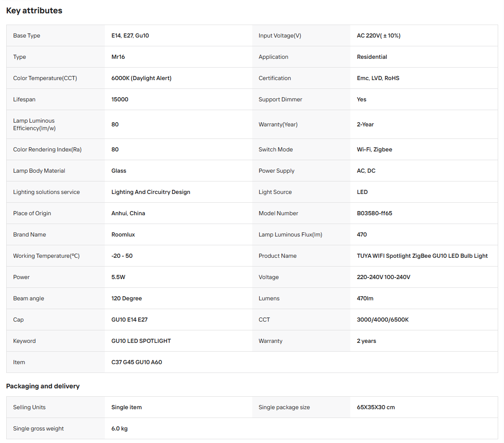Click the Color Temperature(CCT) label
Viewport: 504px width, 443px height.
pyautogui.click(x=45, y=78)
